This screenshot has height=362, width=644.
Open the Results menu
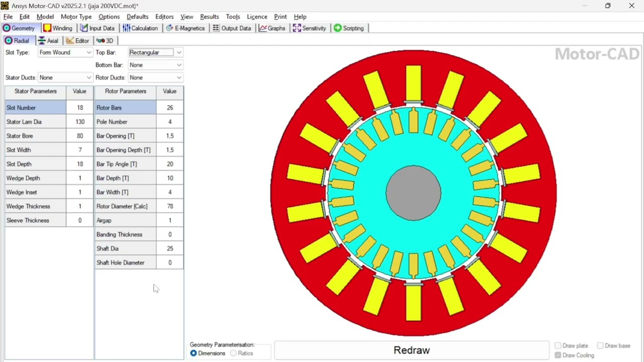tap(209, 17)
